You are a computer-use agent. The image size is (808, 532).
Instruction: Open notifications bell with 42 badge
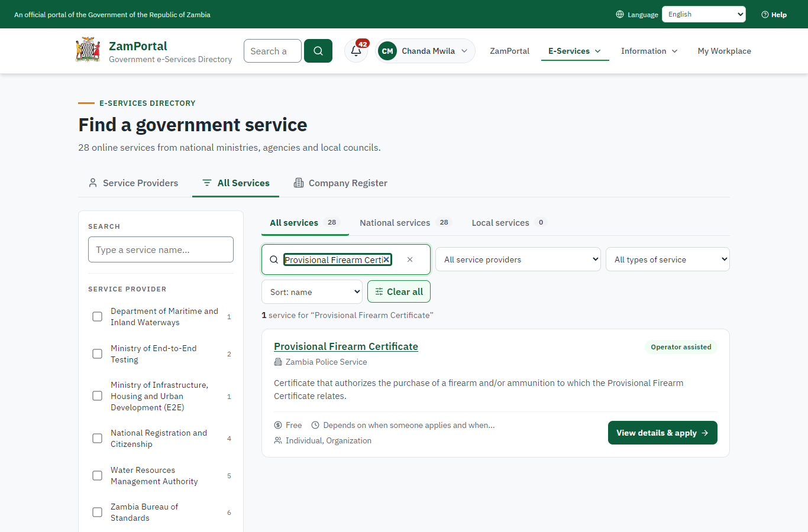point(356,51)
